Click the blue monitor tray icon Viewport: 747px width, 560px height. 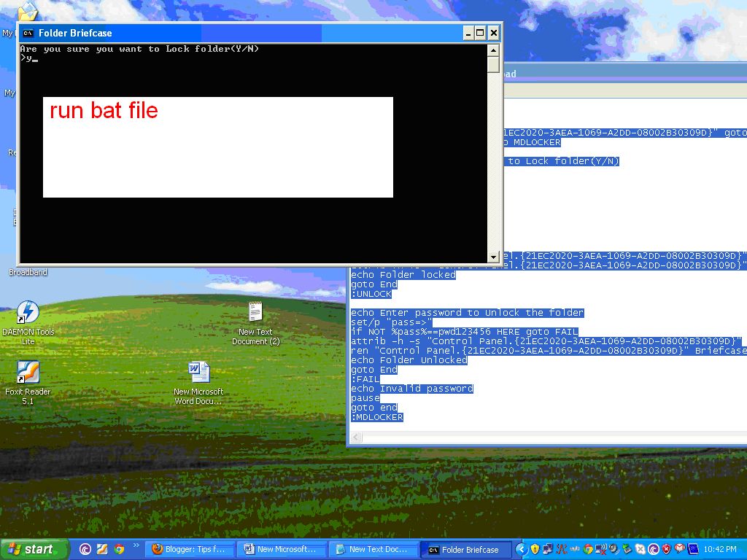coord(693,549)
